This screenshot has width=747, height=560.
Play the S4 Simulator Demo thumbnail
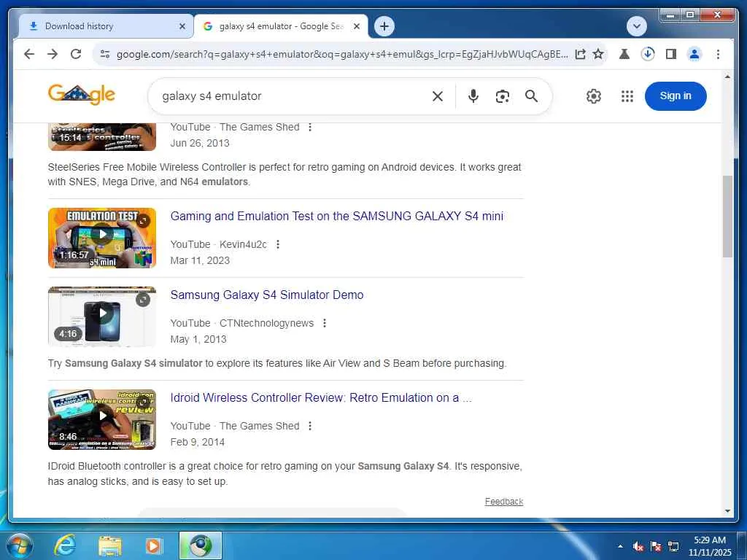point(102,316)
